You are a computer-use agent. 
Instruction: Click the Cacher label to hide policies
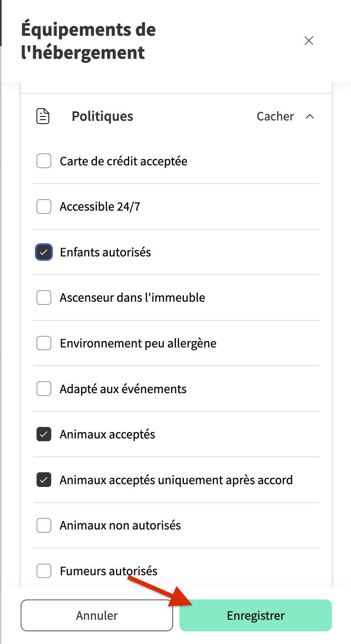pos(275,116)
